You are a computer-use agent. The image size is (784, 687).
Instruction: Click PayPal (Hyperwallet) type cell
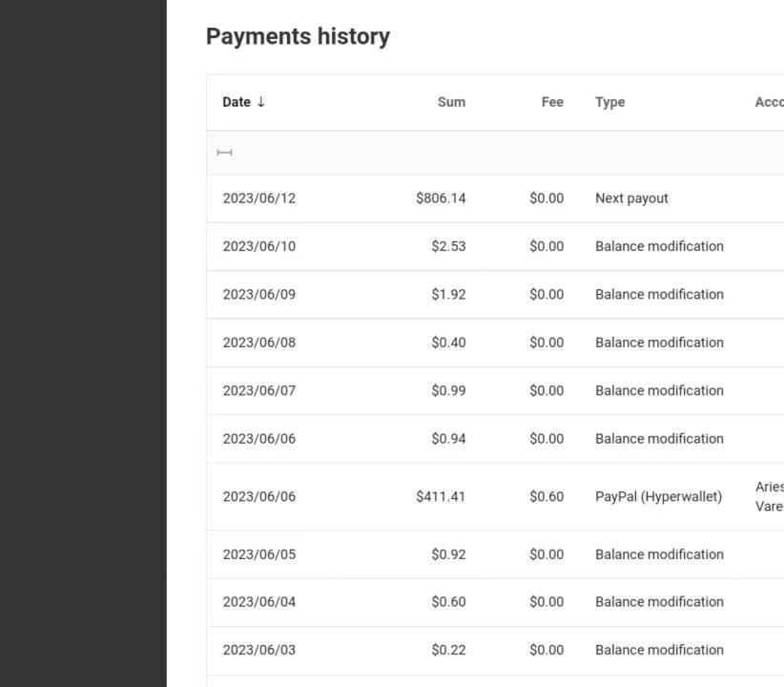[658, 496]
